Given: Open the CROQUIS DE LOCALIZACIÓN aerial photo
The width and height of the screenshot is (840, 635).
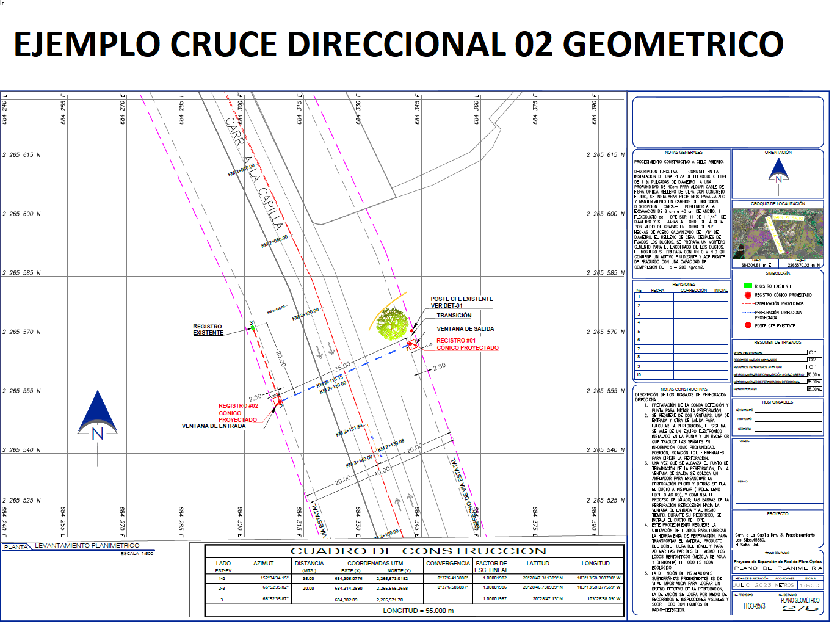Looking at the screenshot, I should click(x=778, y=234).
